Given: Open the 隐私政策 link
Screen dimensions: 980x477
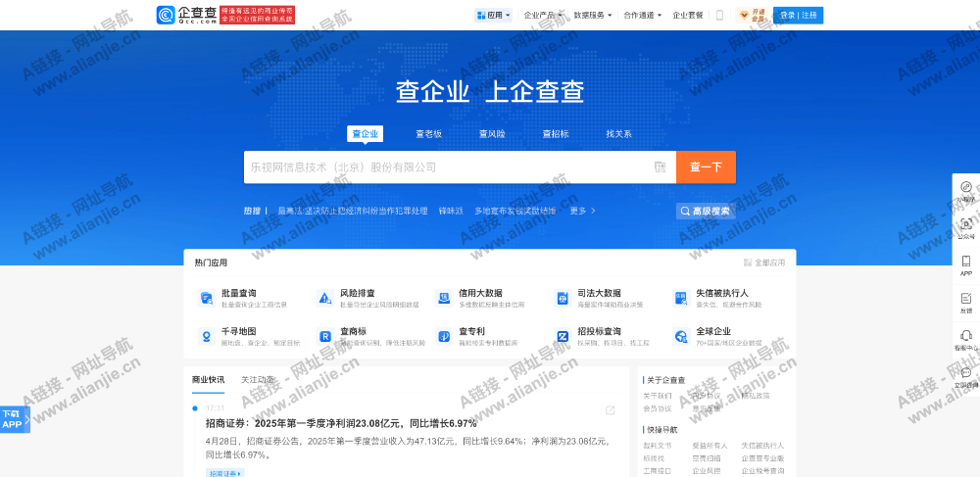Looking at the screenshot, I should tap(756, 396).
